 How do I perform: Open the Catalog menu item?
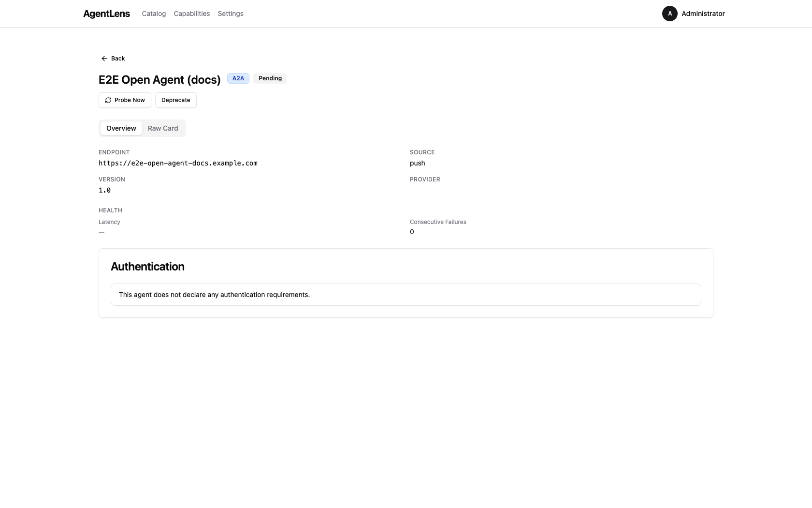(x=153, y=14)
